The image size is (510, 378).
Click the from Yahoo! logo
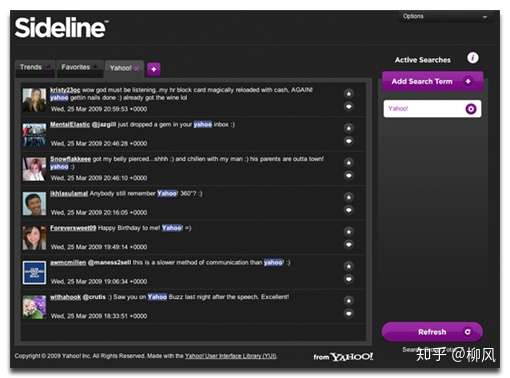pyautogui.click(x=343, y=357)
